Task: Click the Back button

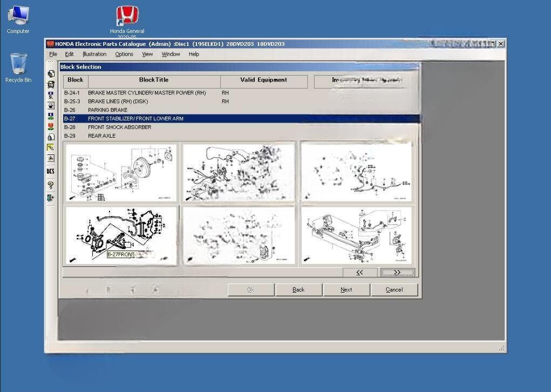Action: coord(298,290)
